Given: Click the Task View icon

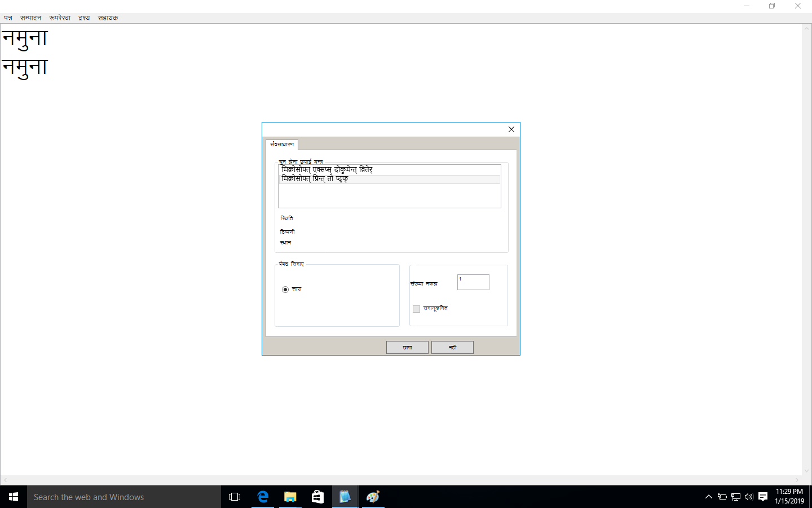Looking at the screenshot, I should tap(235, 497).
